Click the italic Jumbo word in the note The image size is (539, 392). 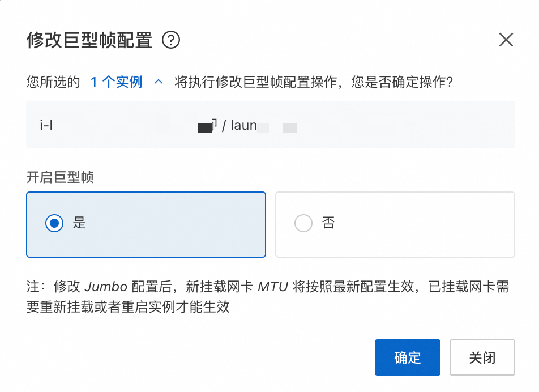(x=107, y=287)
